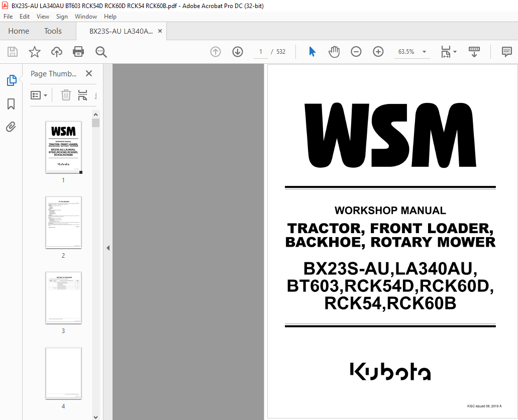Click the cloud upload icon
Viewport: 518px width, 420px height.
(x=56, y=52)
